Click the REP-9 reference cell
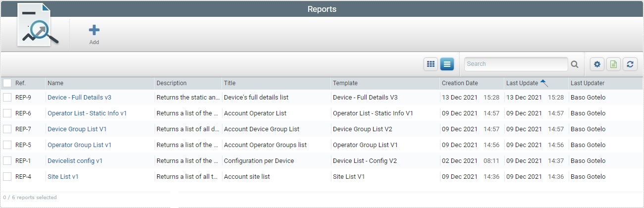 (x=23, y=98)
